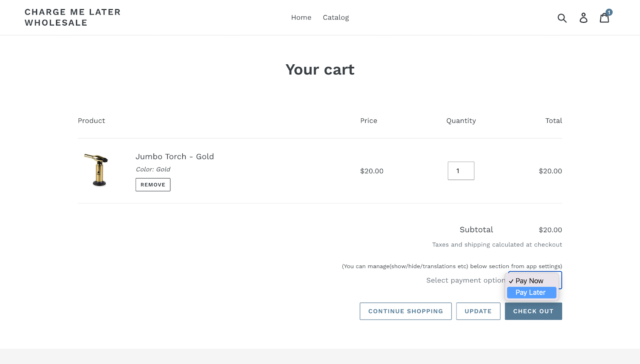
Task: Remove the Jumbo Torch from cart
Action: (x=153, y=185)
